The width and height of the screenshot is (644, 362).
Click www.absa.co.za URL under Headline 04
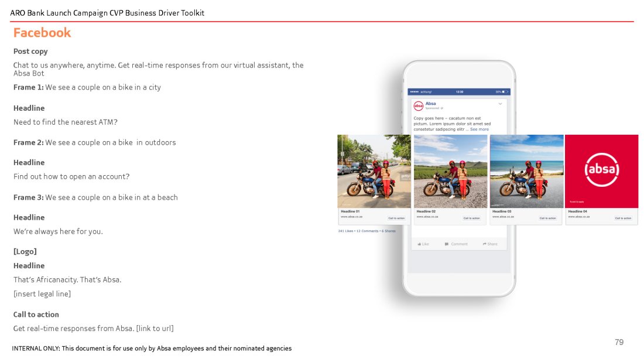click(578, 217)
